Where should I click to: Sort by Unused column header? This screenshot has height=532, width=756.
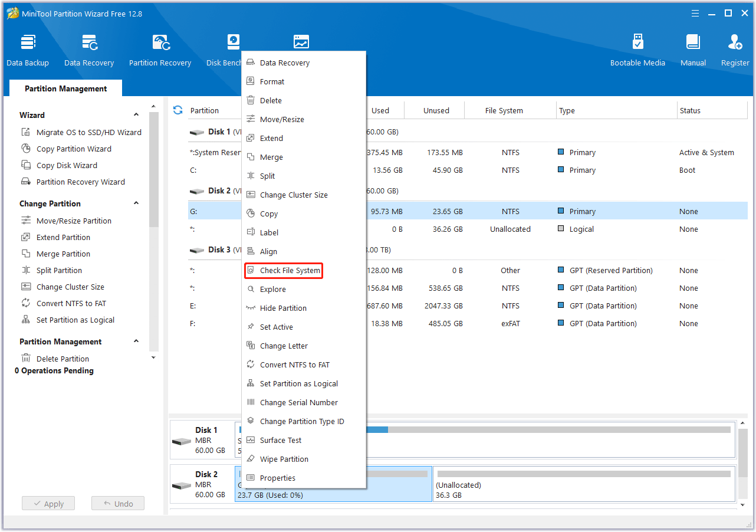coord(435,110)
